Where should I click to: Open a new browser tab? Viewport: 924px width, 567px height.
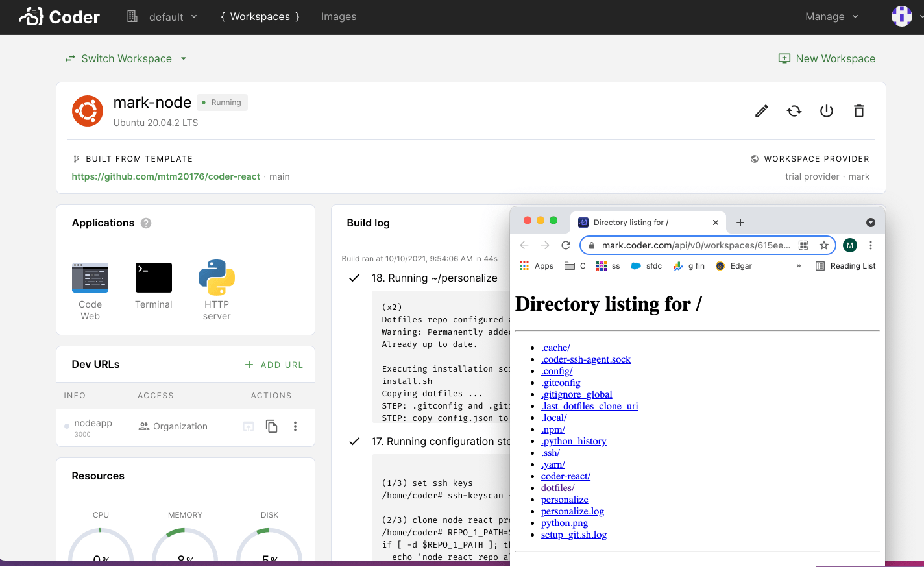click(740, 223)
